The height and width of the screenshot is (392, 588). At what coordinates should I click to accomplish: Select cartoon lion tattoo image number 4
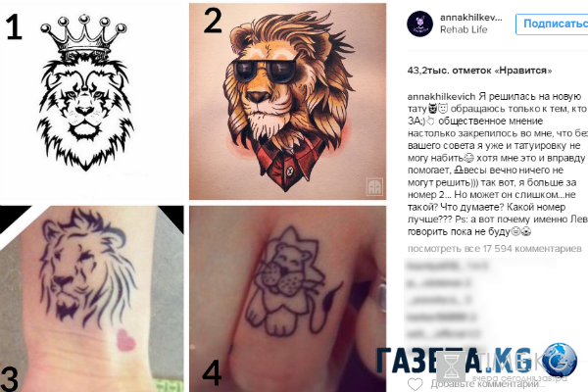pyautogui.click(x=287, y=299)
